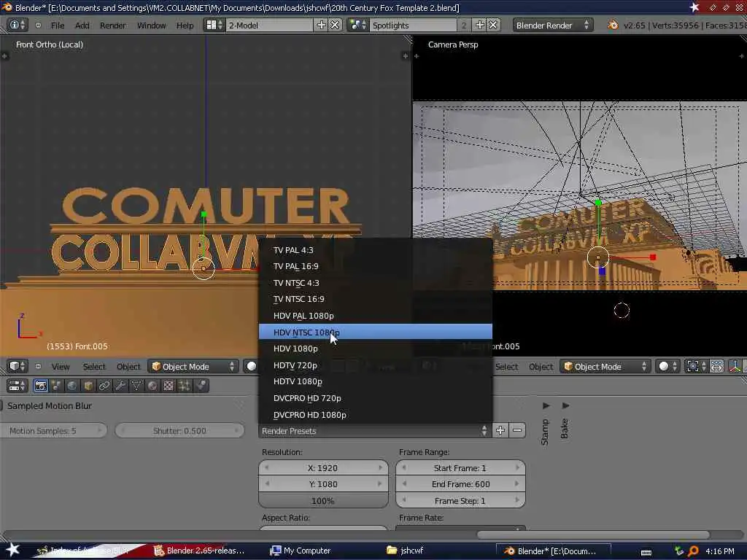The width and height of the screenshot is (747, 560).
Task: Add a new screen layout
Action: pyautogui.click(x=322, y=25)
